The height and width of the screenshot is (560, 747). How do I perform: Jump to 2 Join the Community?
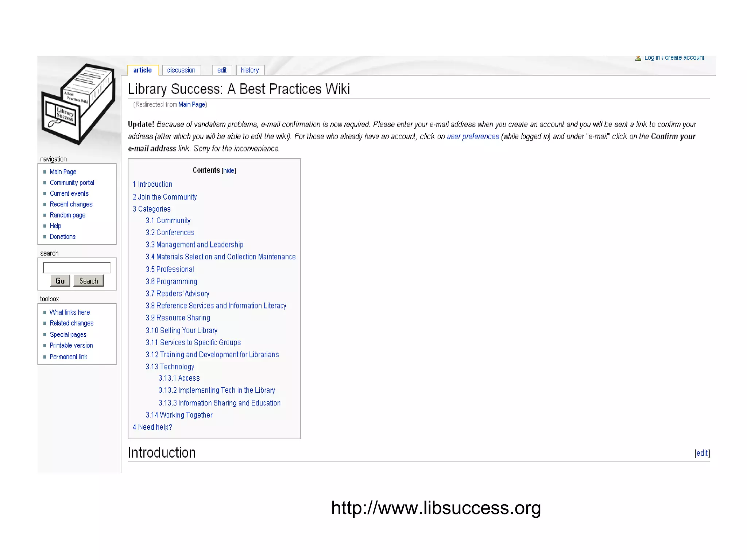point(165,197)
